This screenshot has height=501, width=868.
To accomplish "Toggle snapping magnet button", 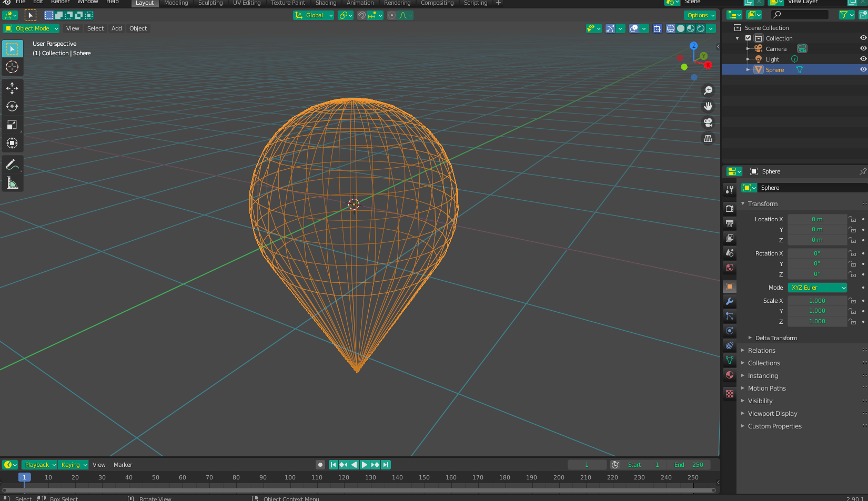I will click(x=362, y=15).
